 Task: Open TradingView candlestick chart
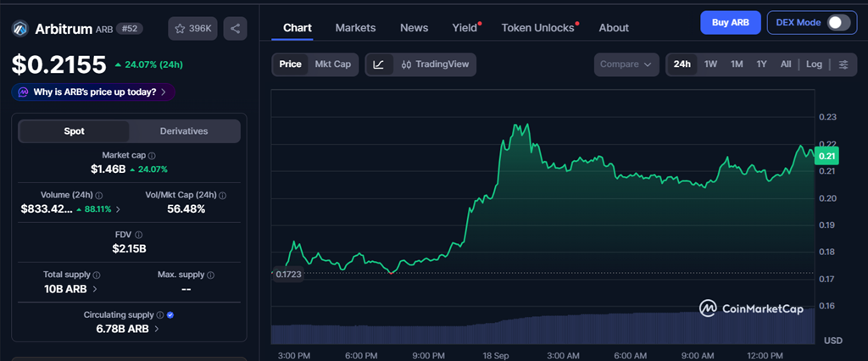[x=435, y=64]
